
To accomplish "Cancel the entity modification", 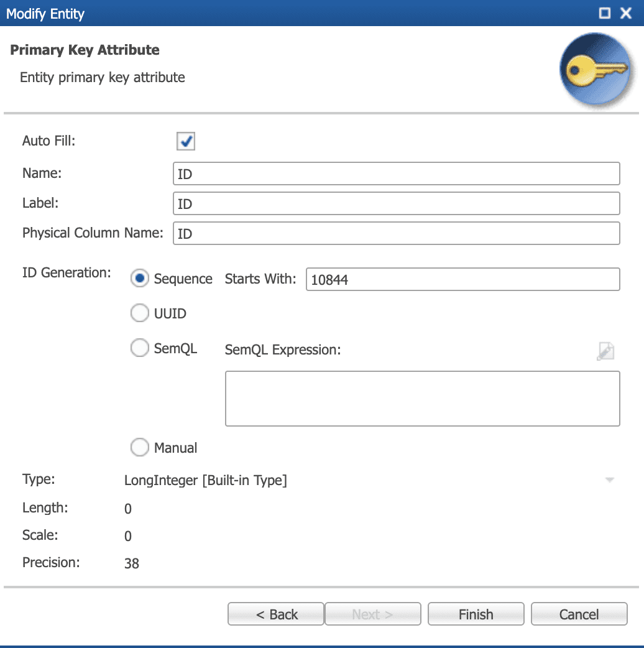I will [579, 614].
